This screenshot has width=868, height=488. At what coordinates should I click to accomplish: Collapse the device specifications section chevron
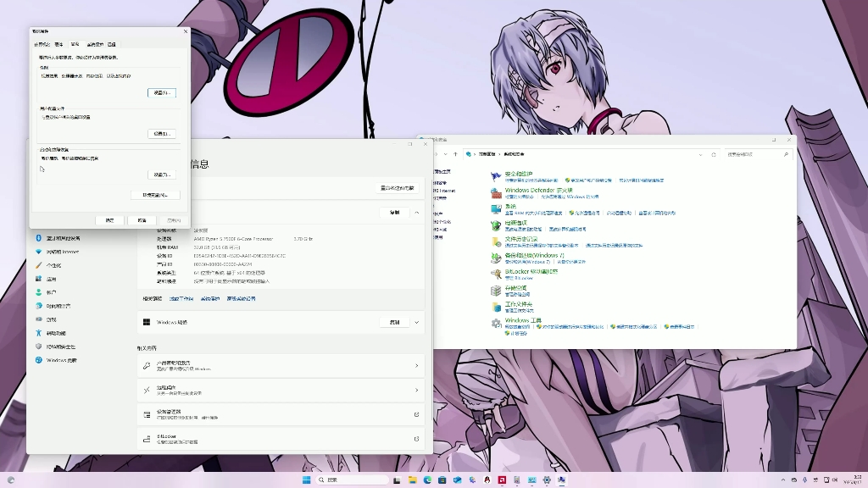pos(417,213)
